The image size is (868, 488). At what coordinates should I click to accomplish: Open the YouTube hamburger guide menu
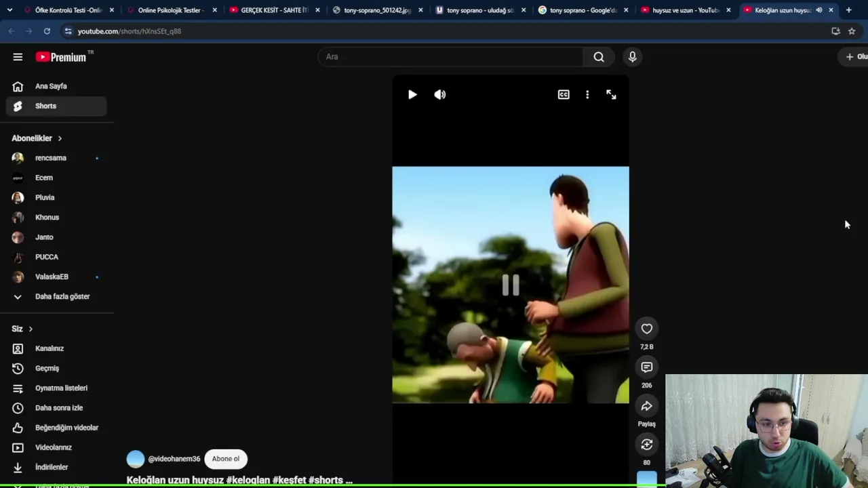[x=18, y=57]
